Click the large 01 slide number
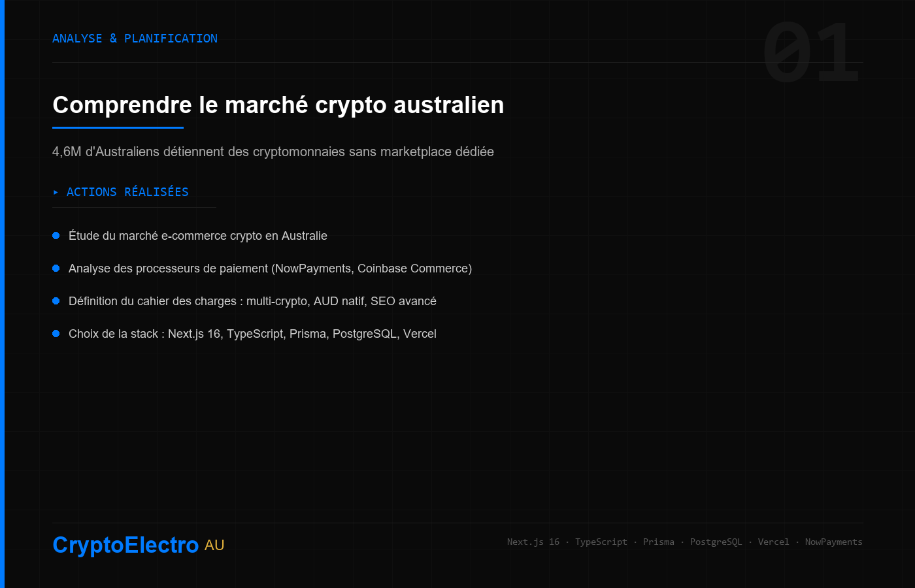Viewport: 915px width, 588px height. [811, 53]
